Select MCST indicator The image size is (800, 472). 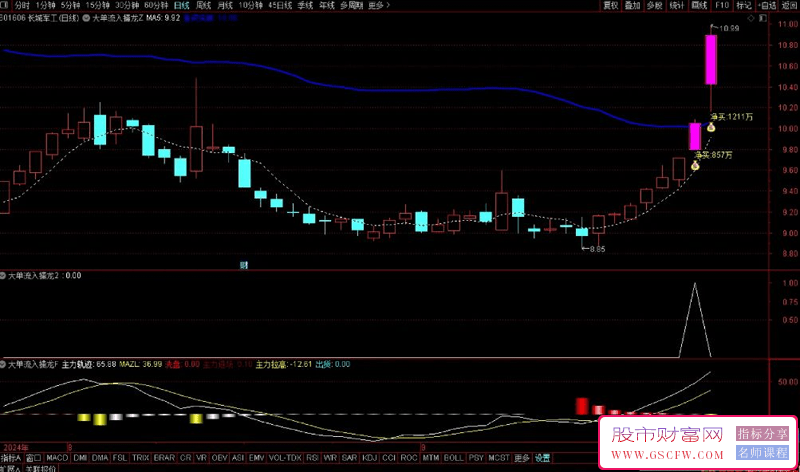coord(499,458)
